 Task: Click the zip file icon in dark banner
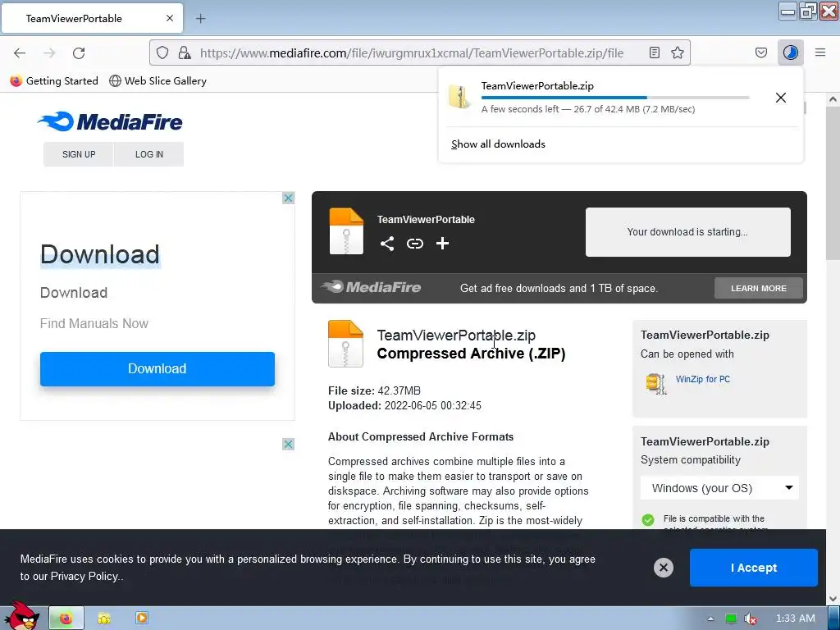click(x=346, y=231)
